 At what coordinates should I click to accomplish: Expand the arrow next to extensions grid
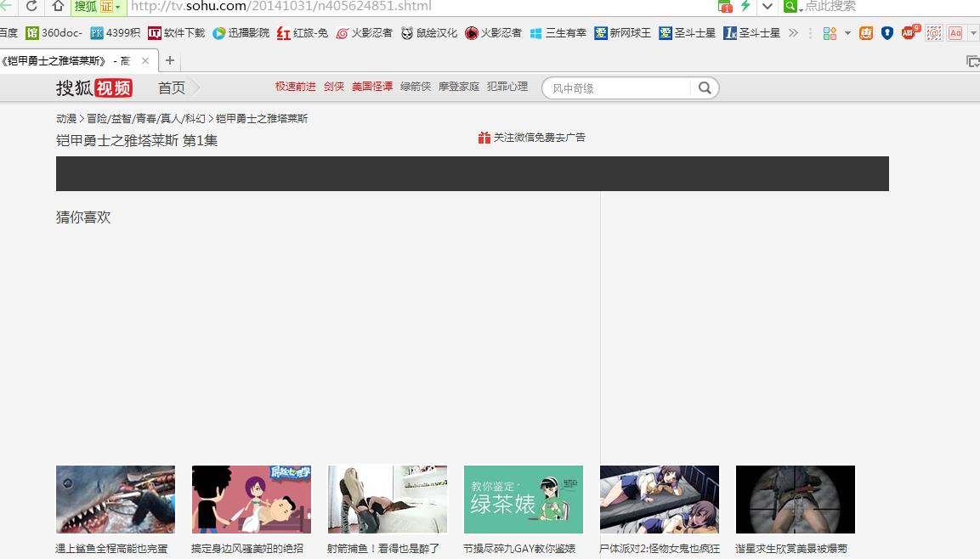(x=847, y=33)
